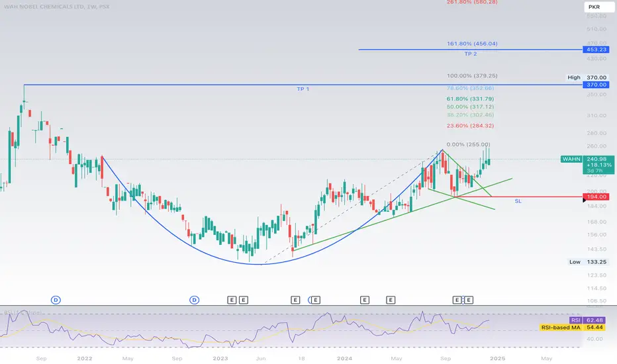Image resolution: width=617 pixels, height=364 pixels.
Task: Click 123.50 on the price scale
Action: click(x=596, y=275)
